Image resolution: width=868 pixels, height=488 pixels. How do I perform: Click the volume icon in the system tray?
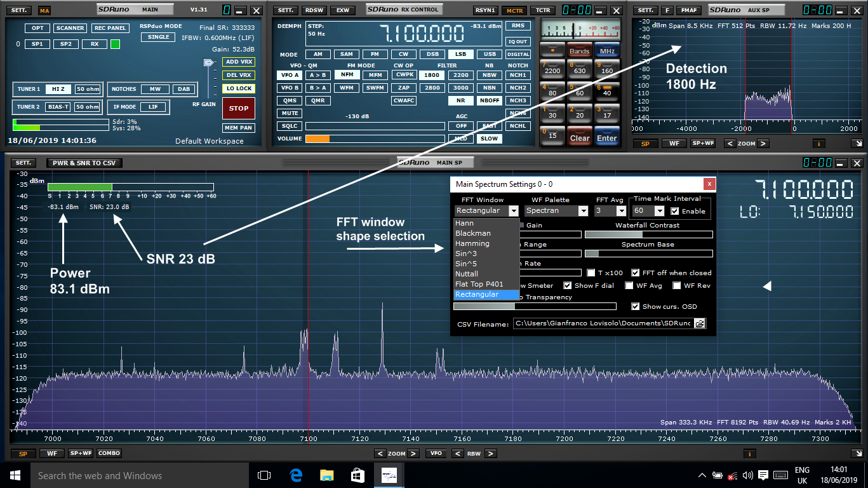coord(747,475)
